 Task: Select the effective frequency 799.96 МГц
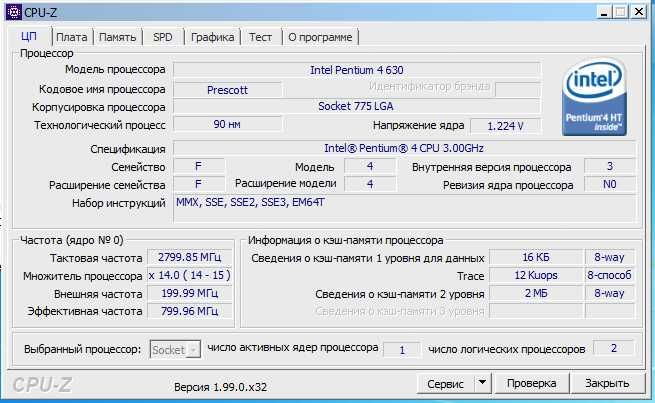pos(190,311)
